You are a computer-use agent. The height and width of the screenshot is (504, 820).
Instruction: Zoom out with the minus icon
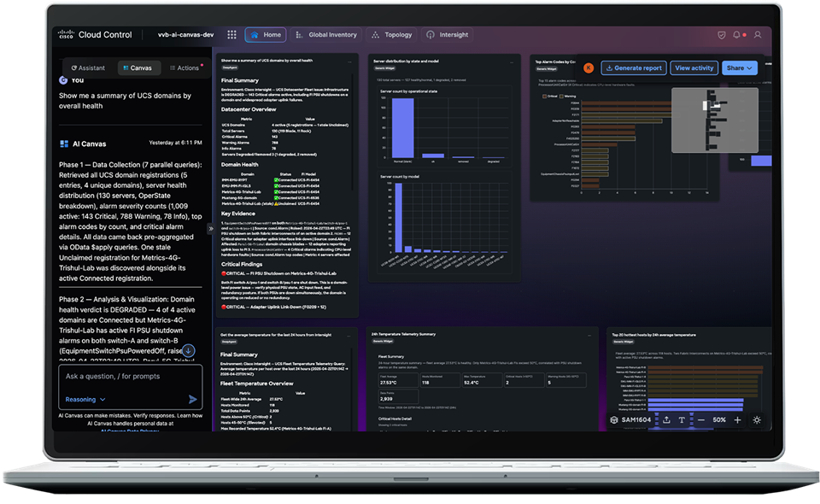(700, 419)
